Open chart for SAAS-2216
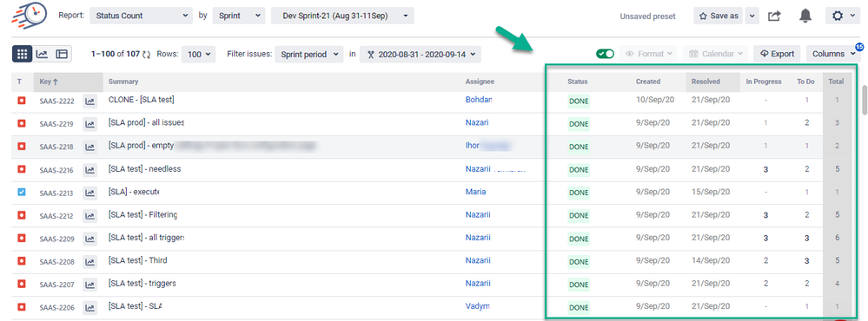868x321 pixels. [89, 170]
